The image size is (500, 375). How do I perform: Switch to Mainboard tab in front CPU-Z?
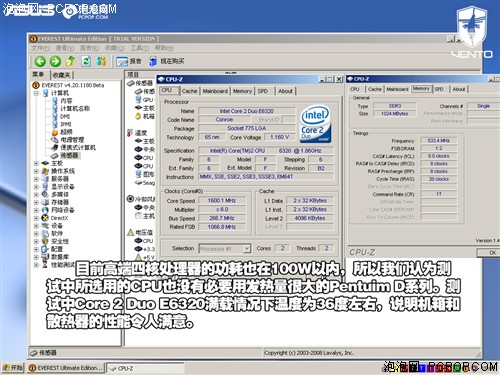click(x=215, y=91)
